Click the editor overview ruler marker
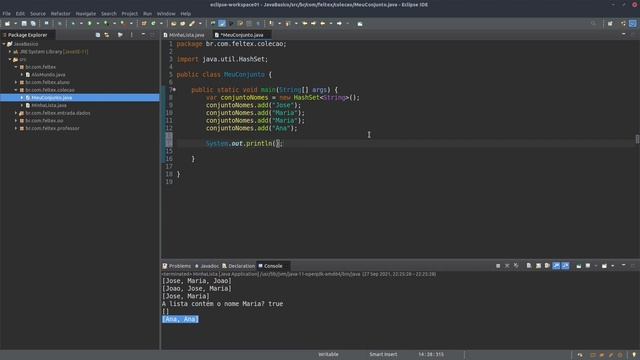640x360 pixels. click(637, 139)
